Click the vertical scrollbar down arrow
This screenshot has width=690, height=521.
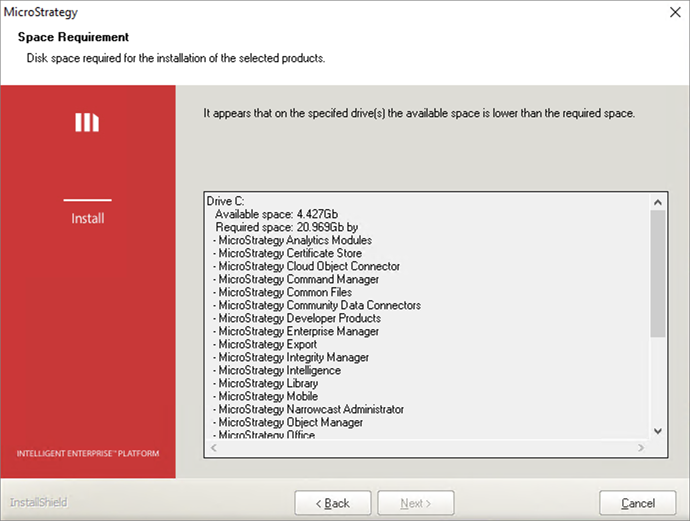(657, 430)
